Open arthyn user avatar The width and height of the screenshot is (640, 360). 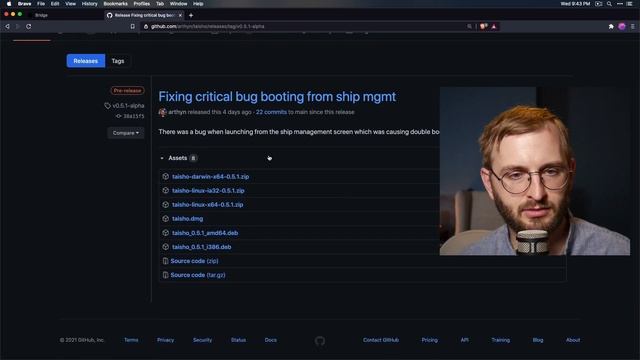[162, 112]
